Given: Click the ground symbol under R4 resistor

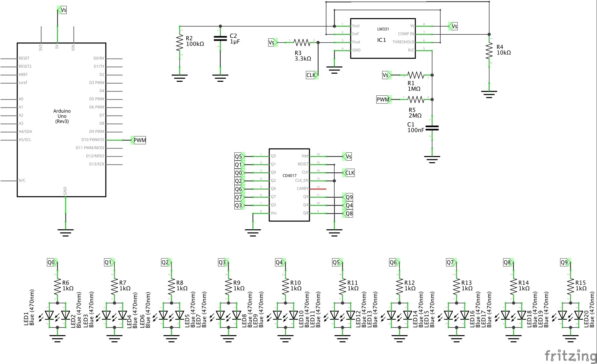Looking at the screenshot, I should pyautogui.click(x=489, y=94).
